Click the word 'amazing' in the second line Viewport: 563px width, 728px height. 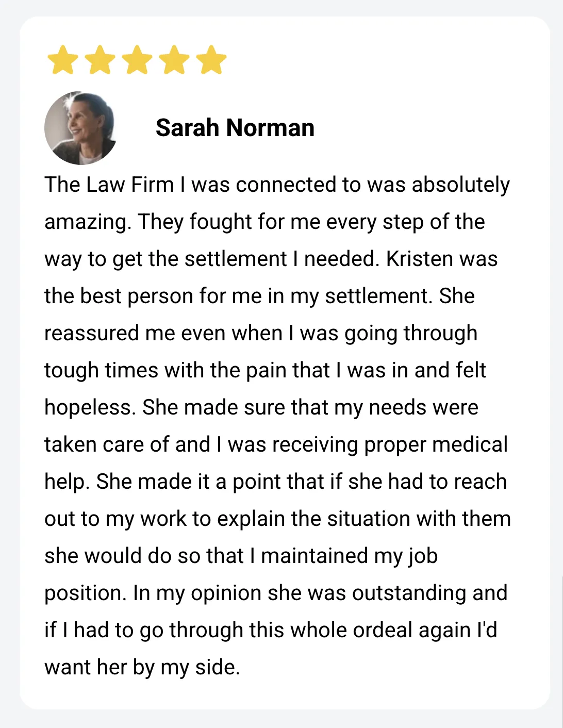click(88, 222)
